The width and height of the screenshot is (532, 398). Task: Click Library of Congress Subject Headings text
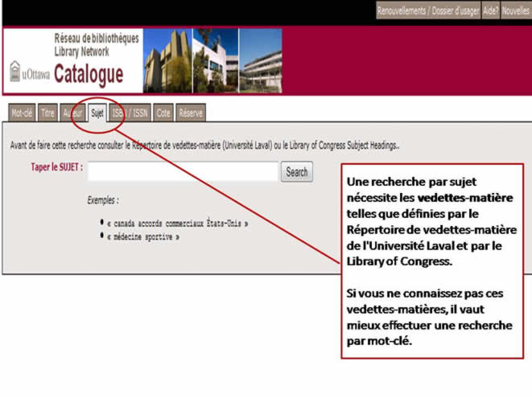tap(344, 146)
